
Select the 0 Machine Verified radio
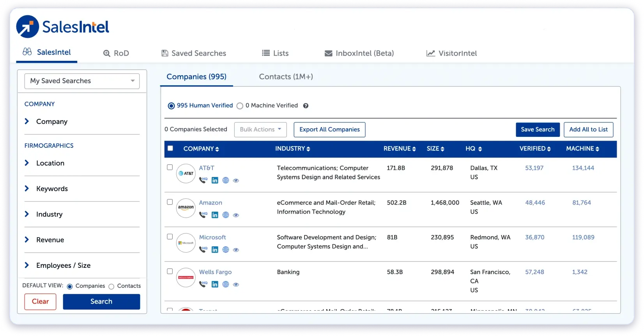click(x=240, y=106)
